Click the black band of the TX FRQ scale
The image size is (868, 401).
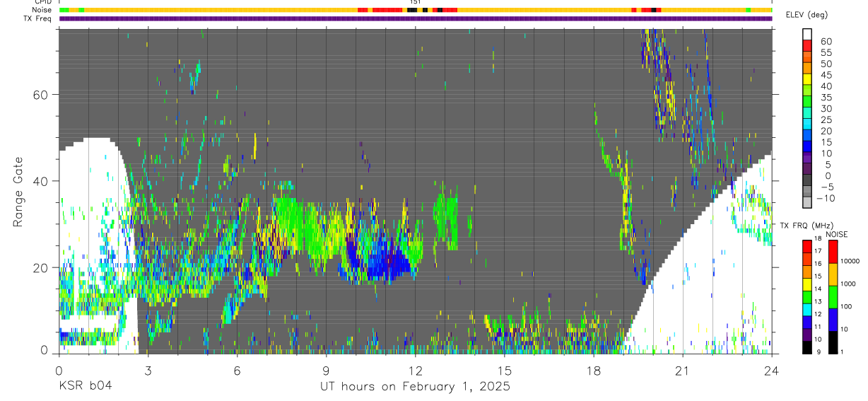click(x=807, y=347)
